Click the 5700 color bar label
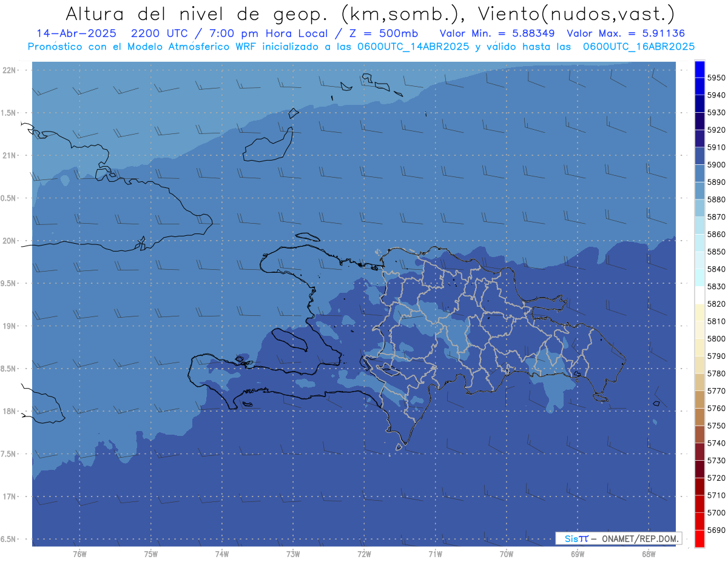 (x=716, y=513)
